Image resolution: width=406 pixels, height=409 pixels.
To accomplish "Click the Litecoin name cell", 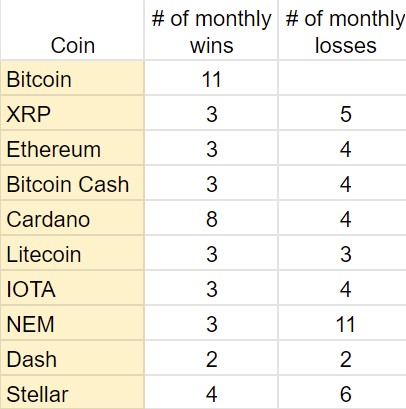I will [x=72, y=253].
